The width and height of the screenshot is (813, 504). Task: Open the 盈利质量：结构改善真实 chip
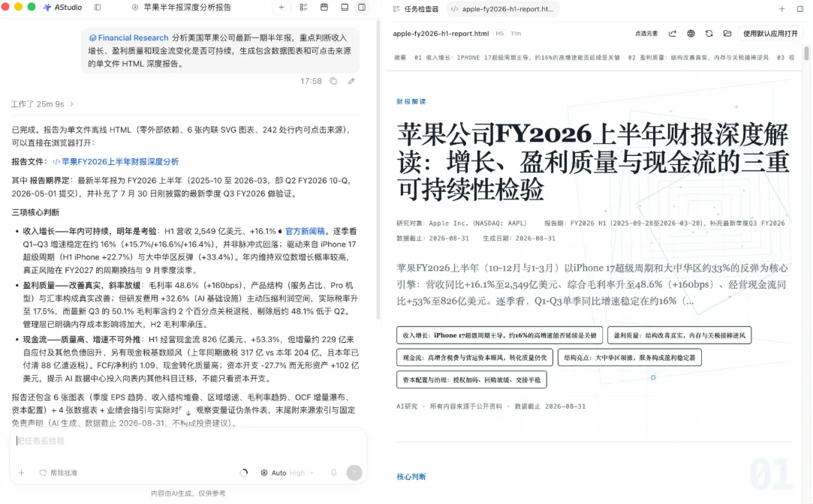point(679,335)
